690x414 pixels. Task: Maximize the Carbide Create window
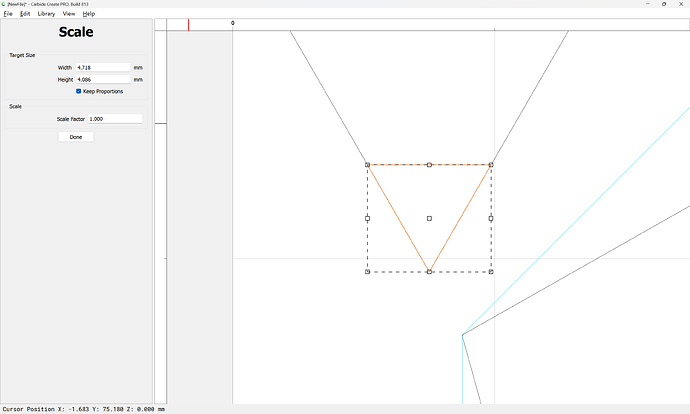[664, 4]
